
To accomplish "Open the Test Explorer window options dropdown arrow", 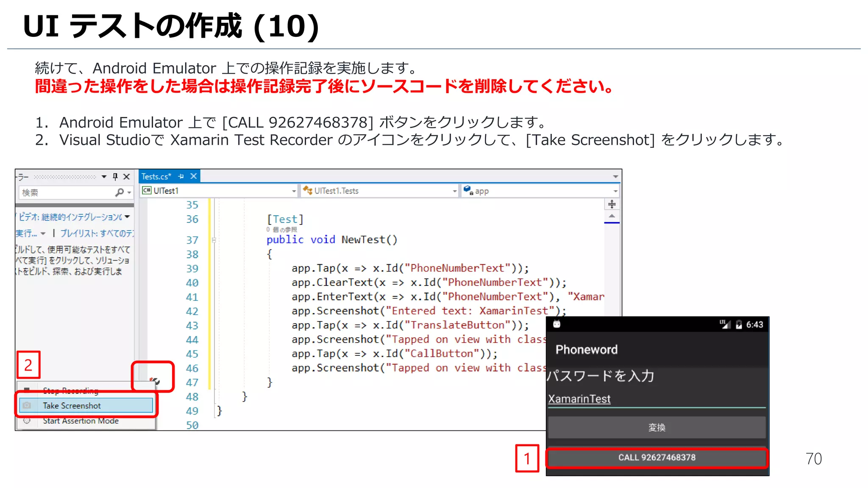I will pyautogui.click(x=104, y=177).
